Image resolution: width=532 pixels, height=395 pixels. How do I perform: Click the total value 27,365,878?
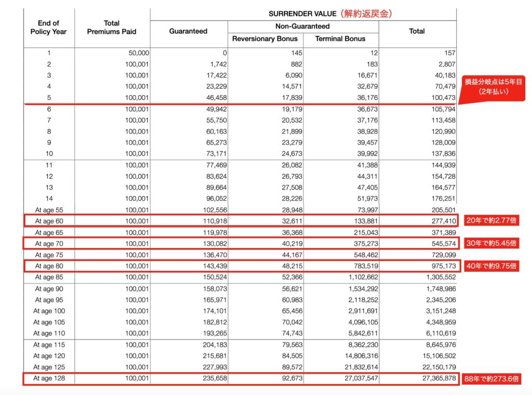click(434, 378)
